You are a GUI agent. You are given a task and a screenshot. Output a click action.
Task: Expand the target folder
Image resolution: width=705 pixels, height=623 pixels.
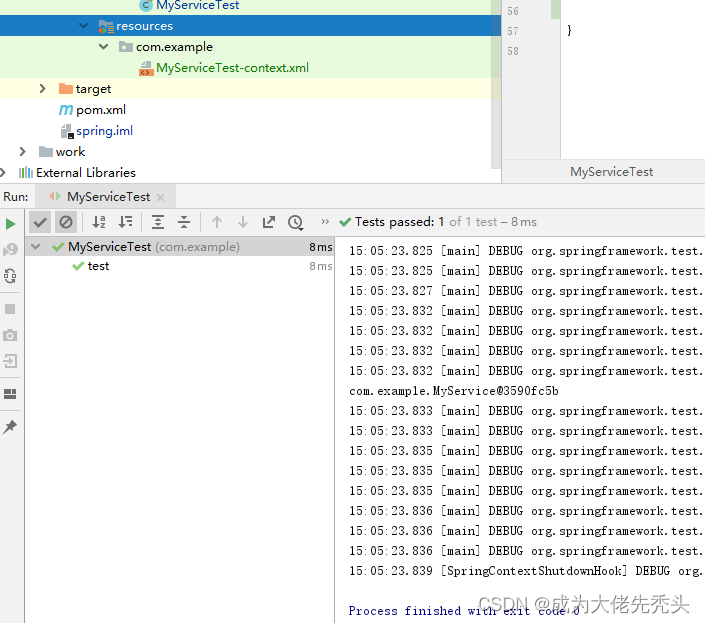(x=43, y=89)
